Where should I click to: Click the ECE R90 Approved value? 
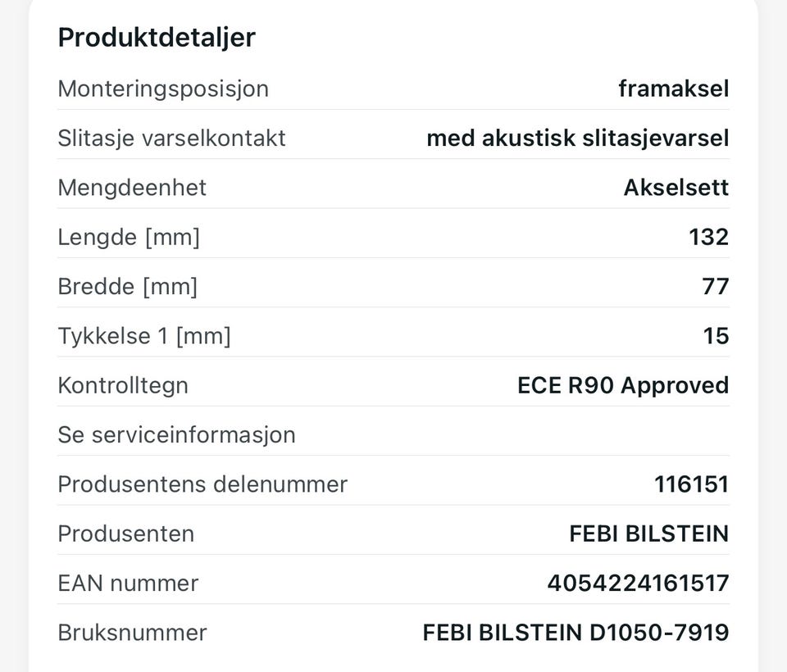pos(623,385)
